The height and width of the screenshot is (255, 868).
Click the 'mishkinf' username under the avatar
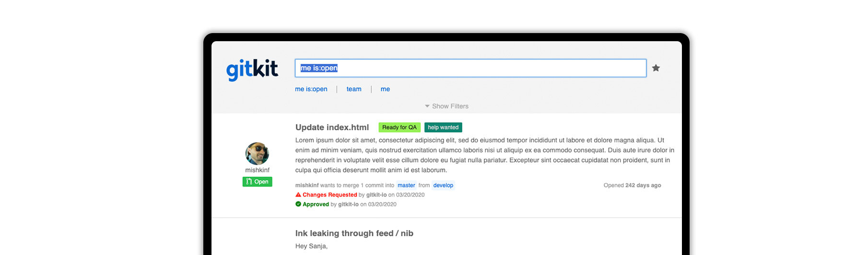point(257,170)
